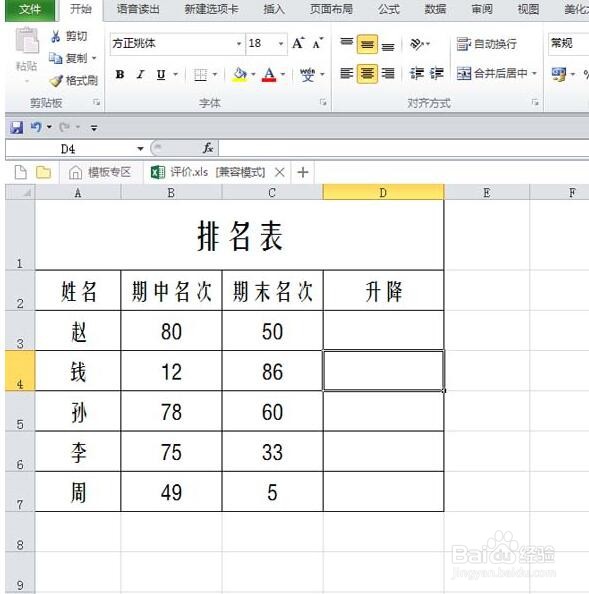Switch to the 语音读出 ribbon tab
The width and height of the screenshot is (589, 594).
(x=138, y=9)
